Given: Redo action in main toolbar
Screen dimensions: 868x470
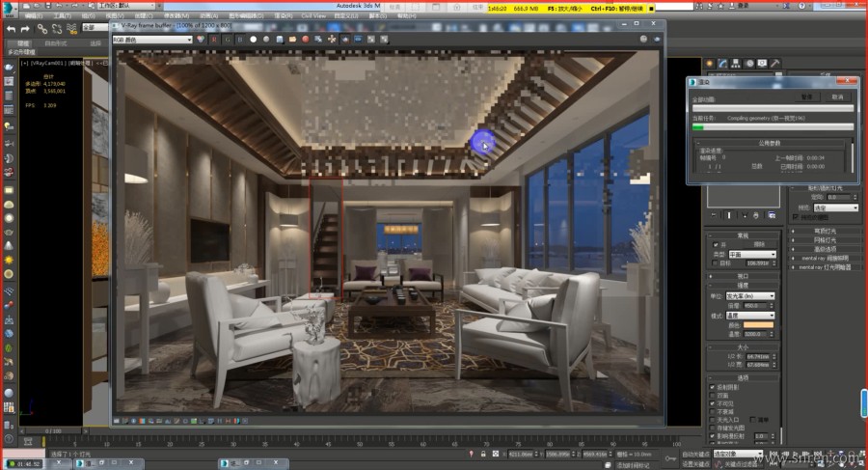Looking at the screenshot, I should (x=25, y=28).
